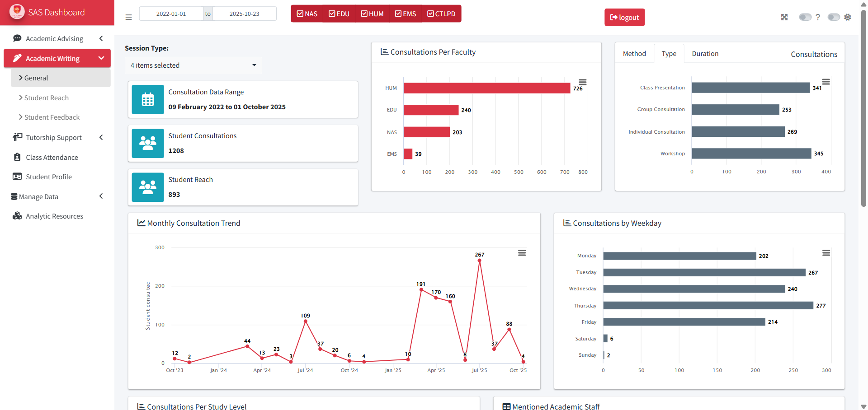Switch to the Duration tab
Image resolution: width=868 pixels, height=410 pixels.
click(x=705, y=53)
